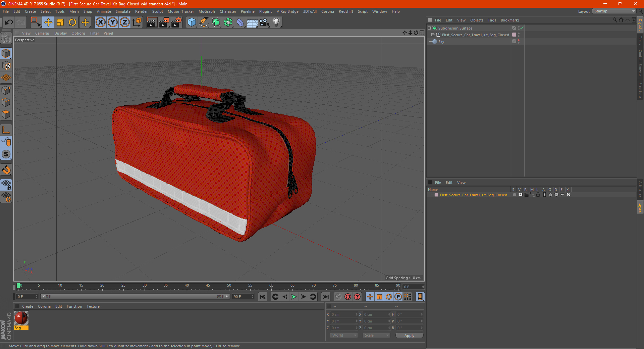
Task: Switch to the Layers side tab
Action: (640, 207)
